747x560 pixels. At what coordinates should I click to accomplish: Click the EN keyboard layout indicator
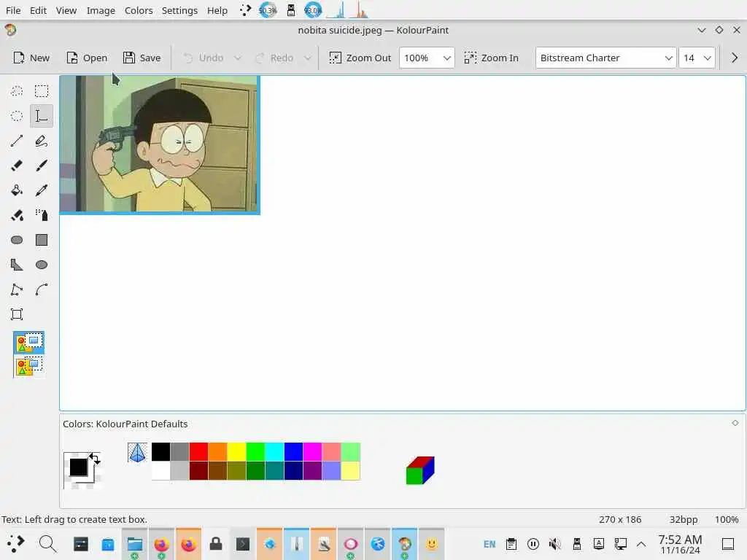[x=489, y=544]
